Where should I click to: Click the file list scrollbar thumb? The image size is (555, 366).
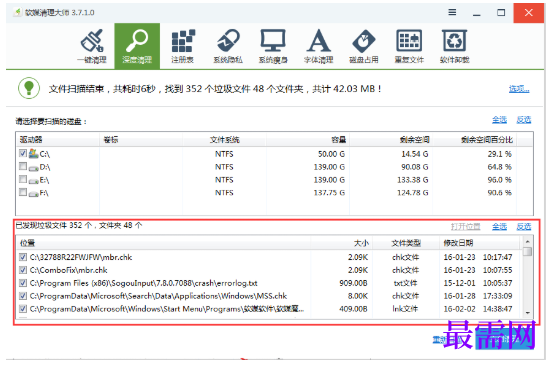click(x=527, y=251)
